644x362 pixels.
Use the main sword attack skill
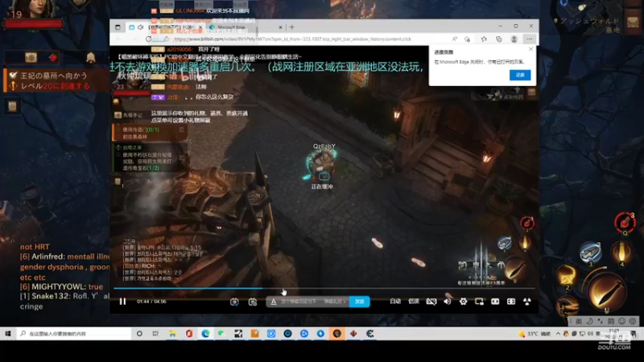606,291
